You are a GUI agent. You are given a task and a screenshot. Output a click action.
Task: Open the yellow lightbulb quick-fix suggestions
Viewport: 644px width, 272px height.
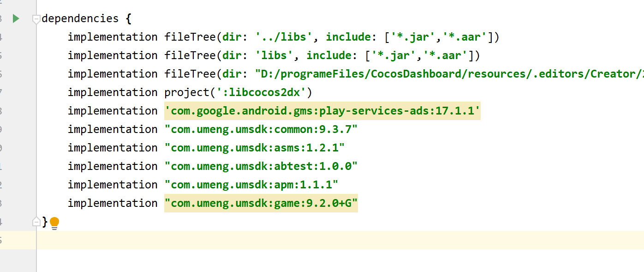(x=54, y=223)
